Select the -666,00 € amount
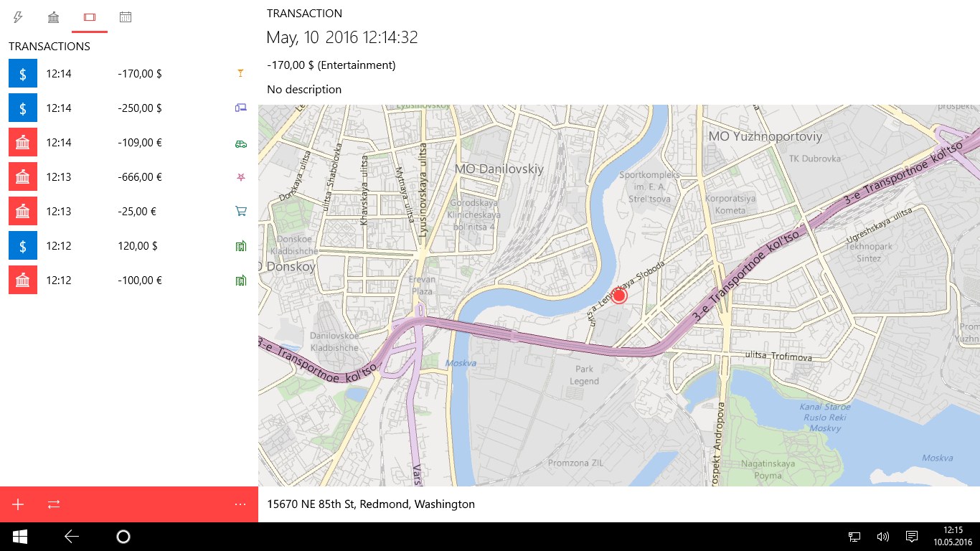 [x=140, y=176]
